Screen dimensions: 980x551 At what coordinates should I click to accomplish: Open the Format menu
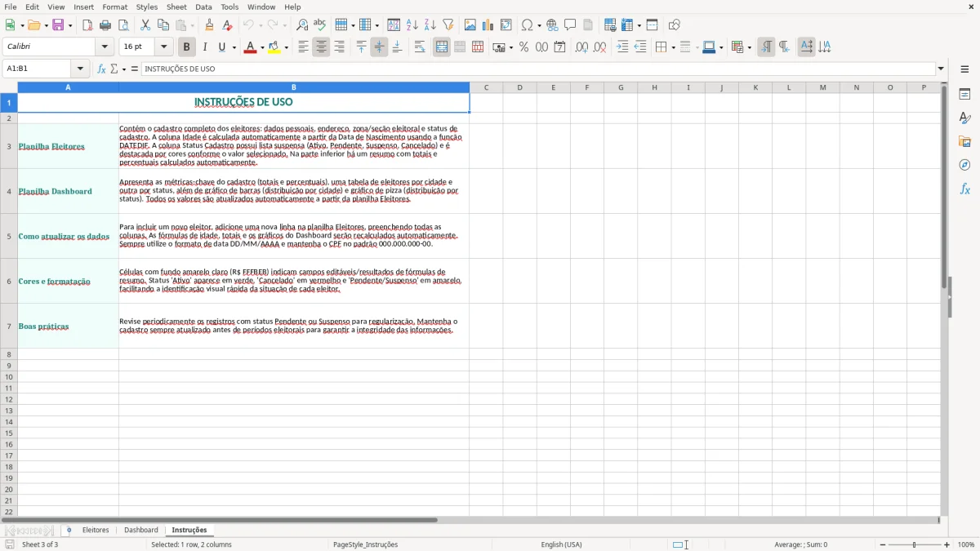[x=114, y=7]
